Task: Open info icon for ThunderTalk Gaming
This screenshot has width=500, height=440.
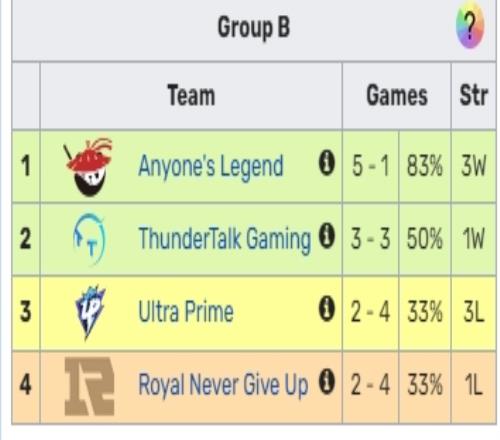Action: [x=327, y=235]
